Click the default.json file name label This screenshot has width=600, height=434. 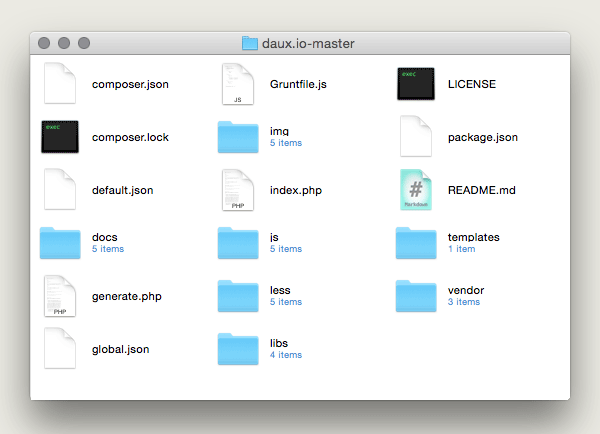click(122, 190)
